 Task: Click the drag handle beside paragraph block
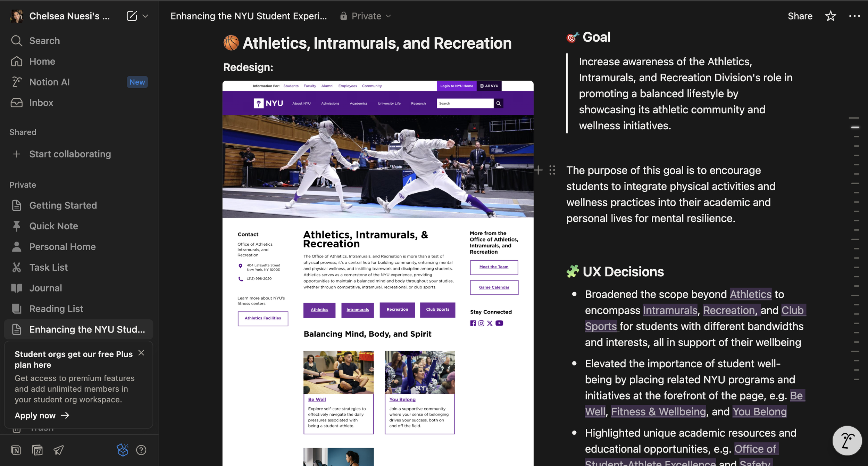tap(552, 170)
